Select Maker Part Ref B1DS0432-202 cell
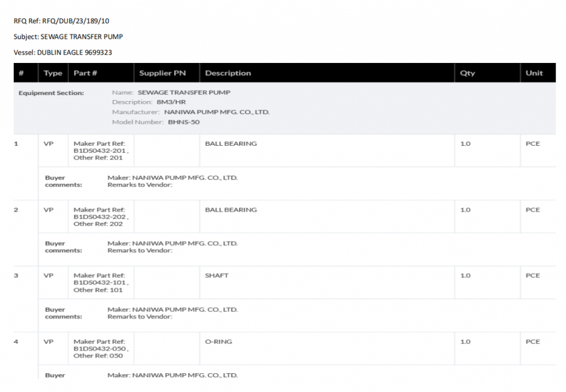566x392 pixels. (x=101, y=217)
